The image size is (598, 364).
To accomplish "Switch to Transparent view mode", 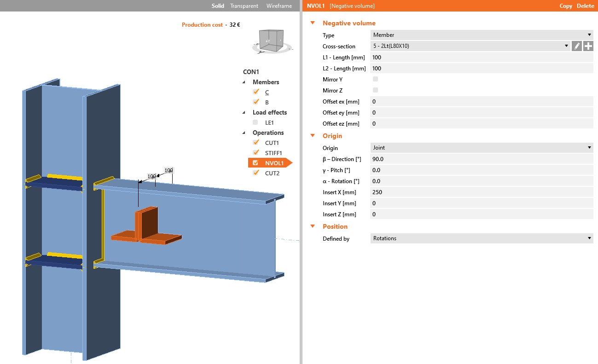I will pyautogui.click(x=245, y=6).
